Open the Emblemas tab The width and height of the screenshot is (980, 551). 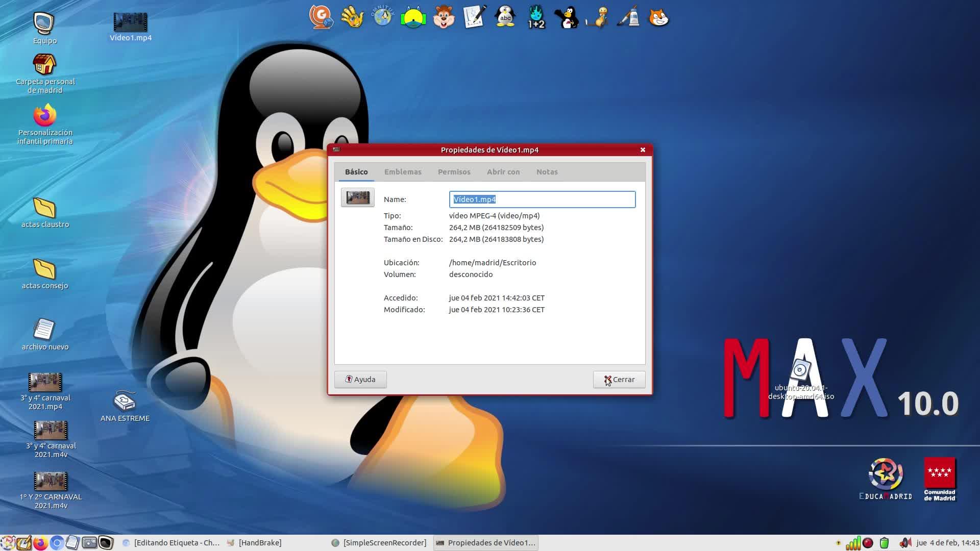pos(403,172)
